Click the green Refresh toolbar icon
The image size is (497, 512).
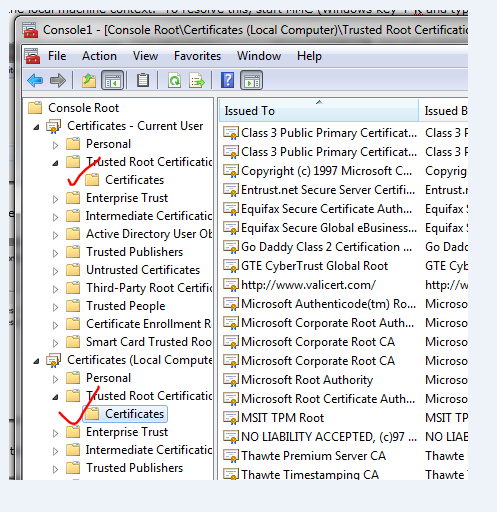(174, 80)
